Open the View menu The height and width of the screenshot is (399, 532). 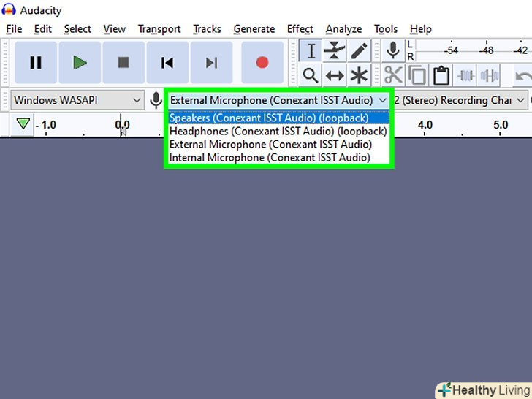(114, 29)
